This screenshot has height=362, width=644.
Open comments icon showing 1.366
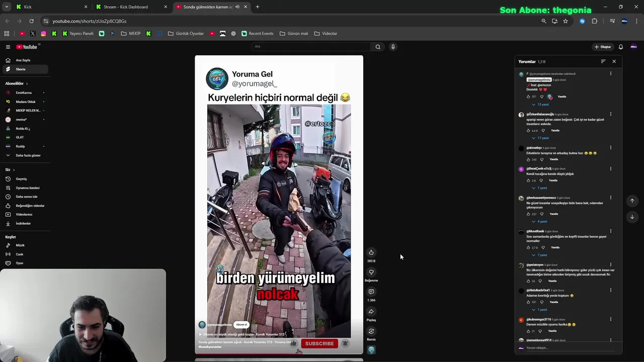[x=371, y=292]
